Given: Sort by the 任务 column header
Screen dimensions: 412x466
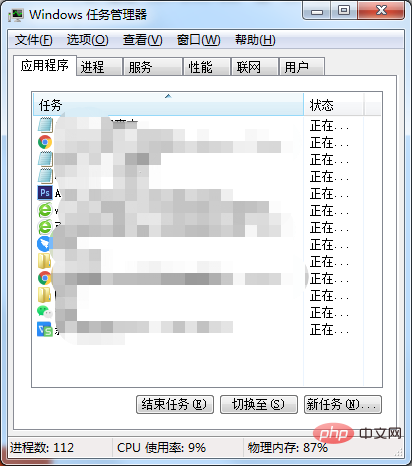Looking at the screenshot, I should [x=168, y=105].
